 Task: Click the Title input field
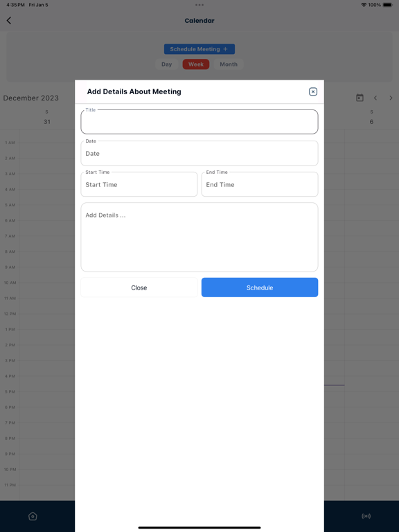pyautogui.click(x=199, y=121)
